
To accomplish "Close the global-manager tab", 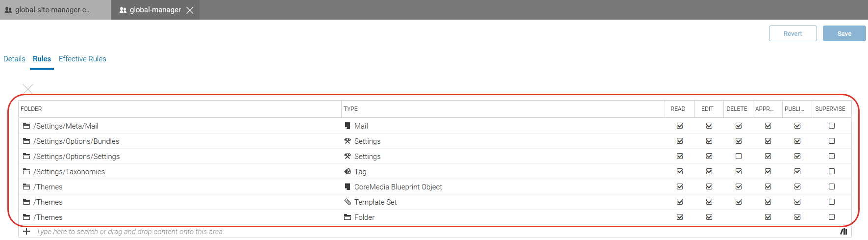I will [190, 10].
